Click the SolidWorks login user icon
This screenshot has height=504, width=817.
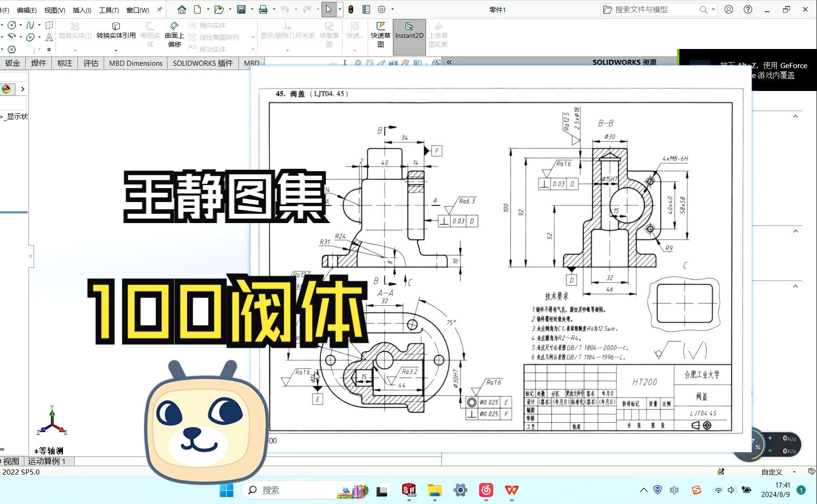tap(729, 9)
